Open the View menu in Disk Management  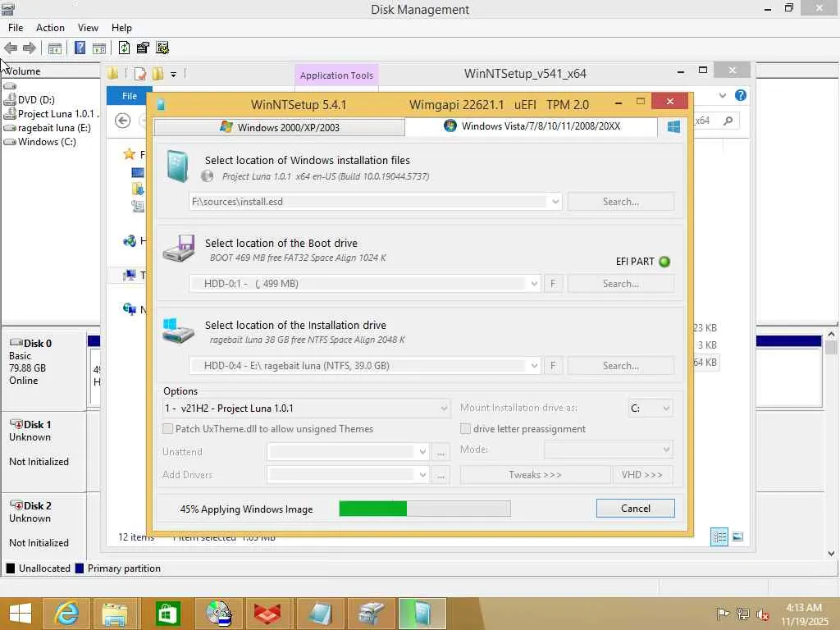pos(88,28)
